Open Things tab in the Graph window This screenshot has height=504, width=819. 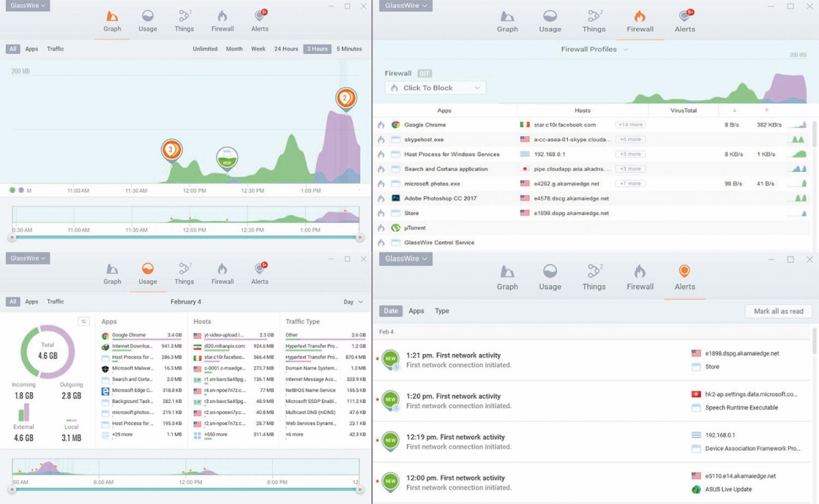tap(184, 20)
